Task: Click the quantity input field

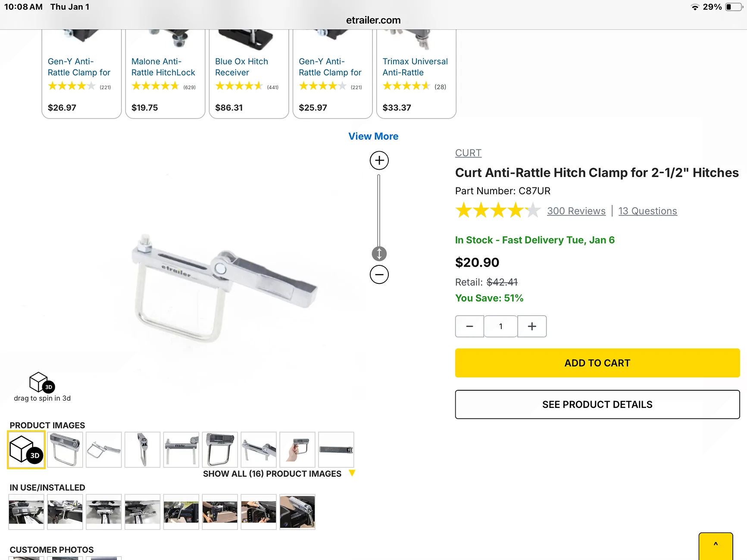Action: click(x=500, y=327)
